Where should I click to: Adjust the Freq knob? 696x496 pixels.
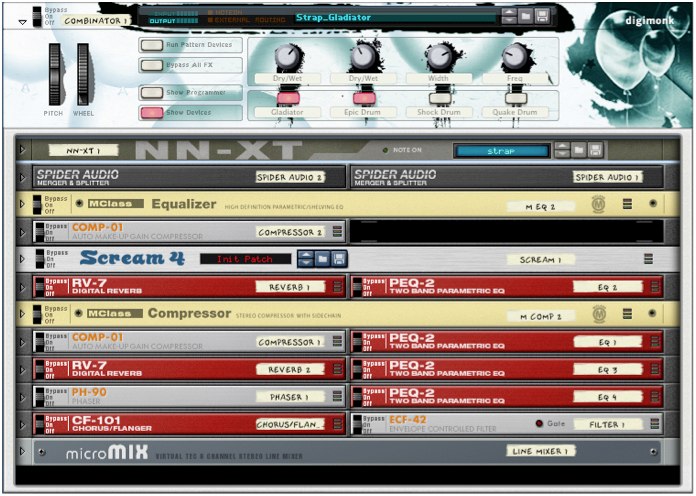(x=515, y=57)
